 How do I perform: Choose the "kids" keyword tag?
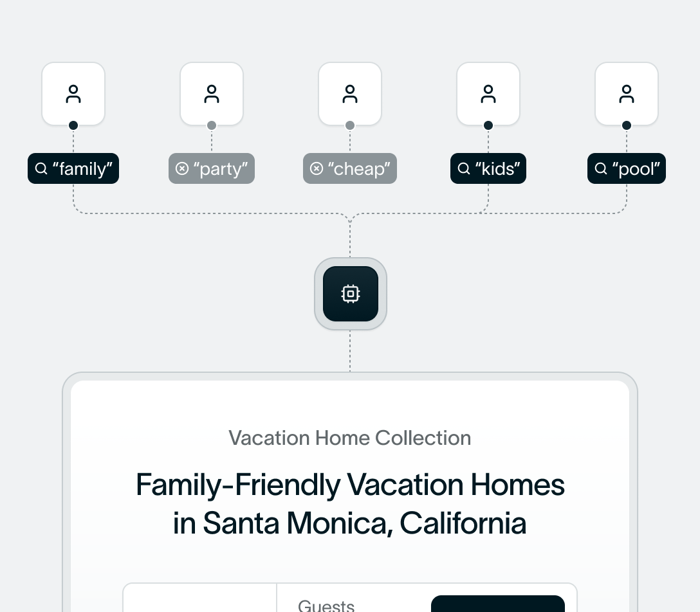(x=488, y=168)
